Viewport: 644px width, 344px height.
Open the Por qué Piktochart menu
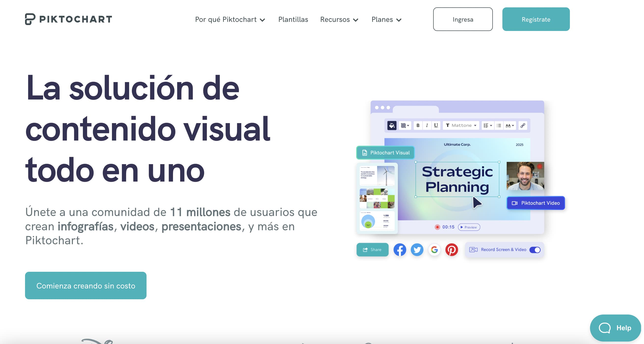tap(230, 19)
